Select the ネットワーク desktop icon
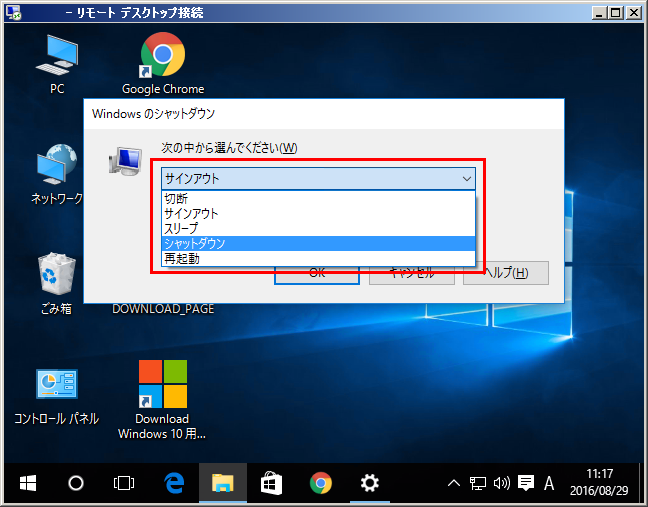 coord(57,168)
